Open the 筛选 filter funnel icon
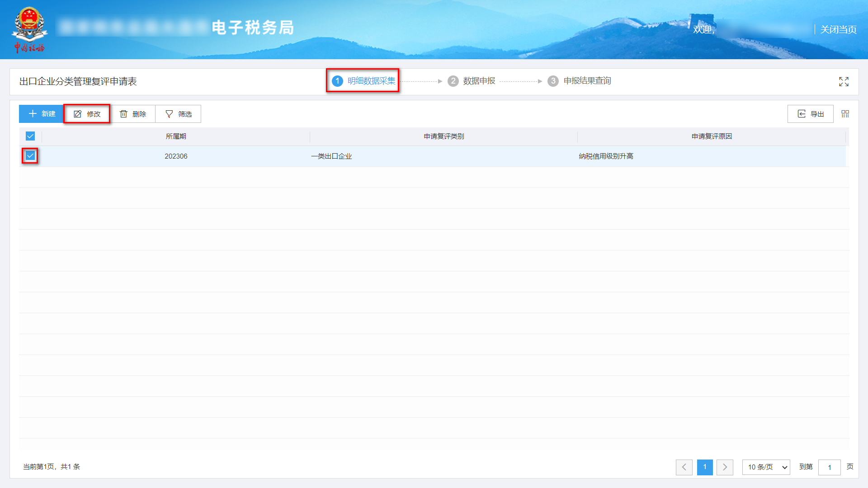 click(169, 114)
